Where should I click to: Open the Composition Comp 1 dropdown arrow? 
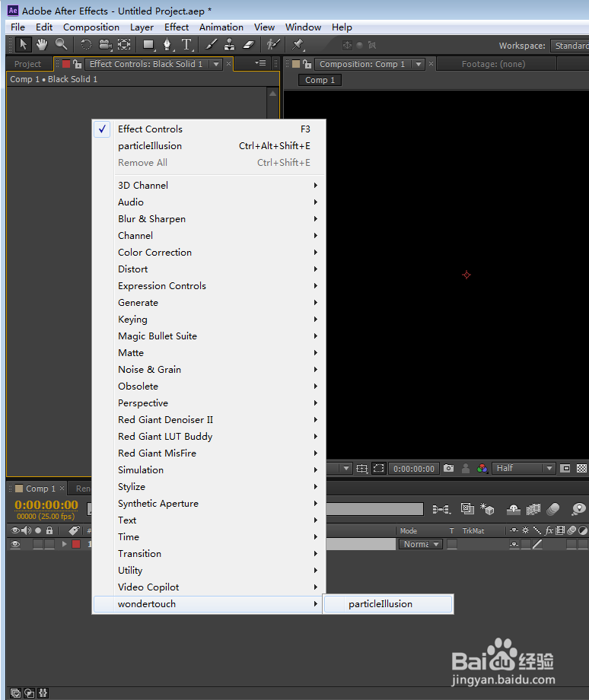click(419, 64)
